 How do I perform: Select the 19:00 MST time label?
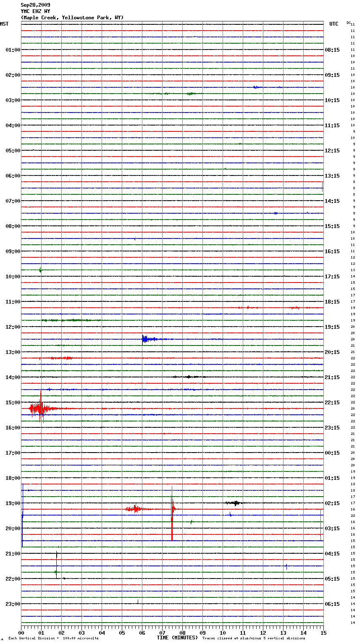(13, 503)
